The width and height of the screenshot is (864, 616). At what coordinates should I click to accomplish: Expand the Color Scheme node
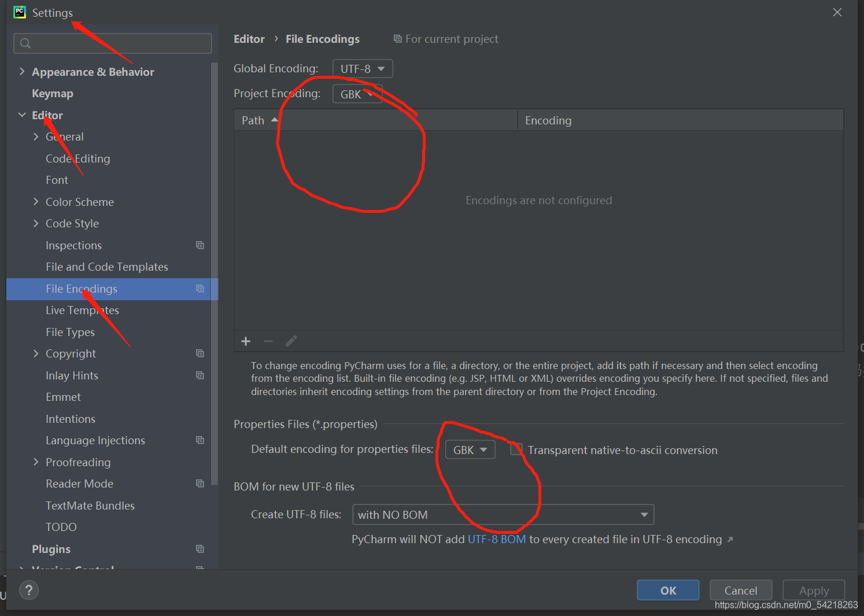click(x=36, y=202)
